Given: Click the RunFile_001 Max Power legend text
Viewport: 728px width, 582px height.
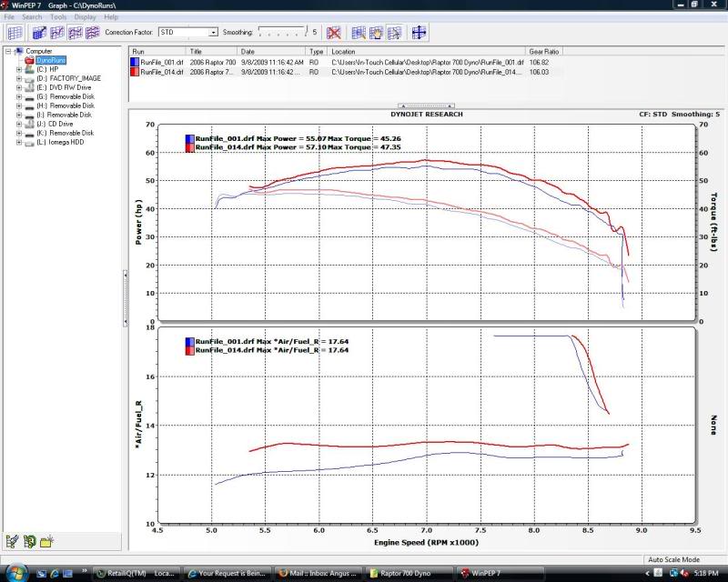Looking at the screenshot, I should click(298, 139).
